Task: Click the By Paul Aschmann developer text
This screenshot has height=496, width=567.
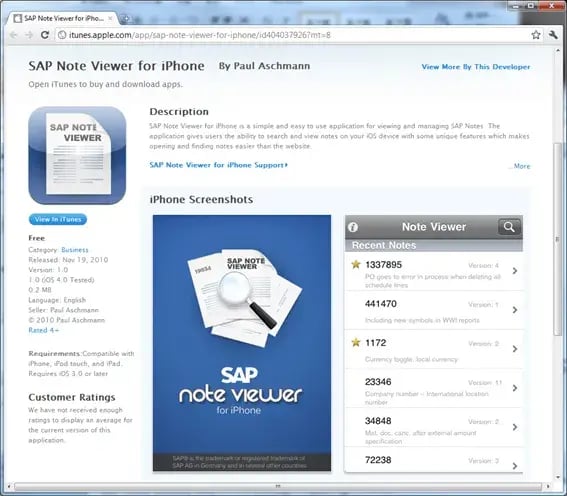Action: coord(264,66)
